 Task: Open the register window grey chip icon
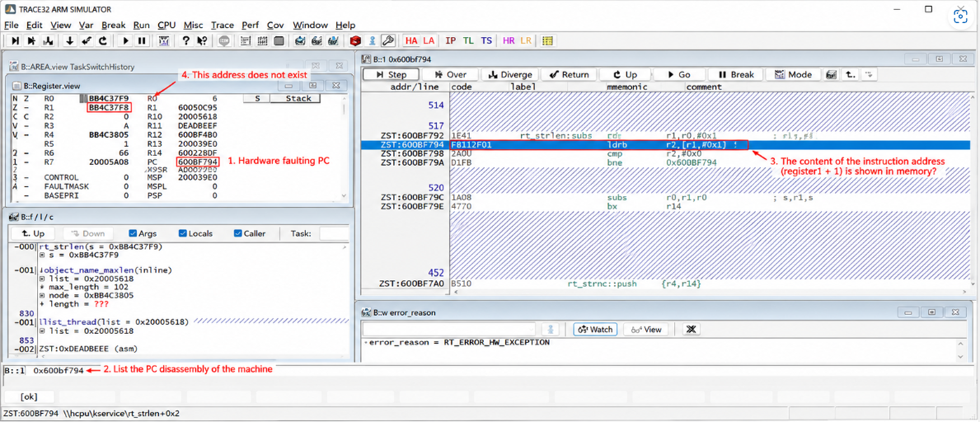coord(278,40)
